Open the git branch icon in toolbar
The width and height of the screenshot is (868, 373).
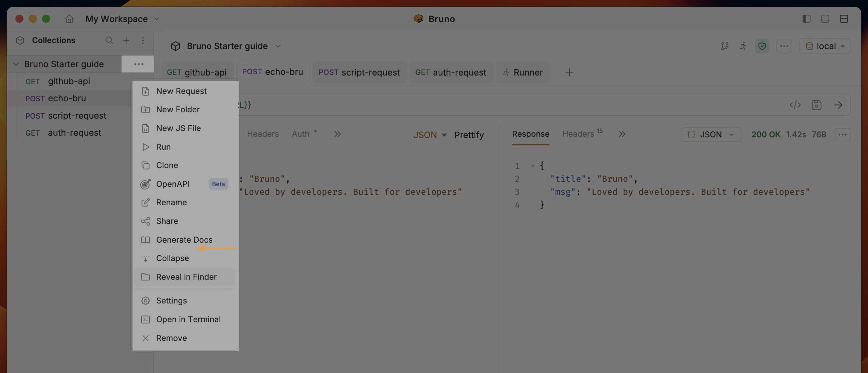coord(724,46)
